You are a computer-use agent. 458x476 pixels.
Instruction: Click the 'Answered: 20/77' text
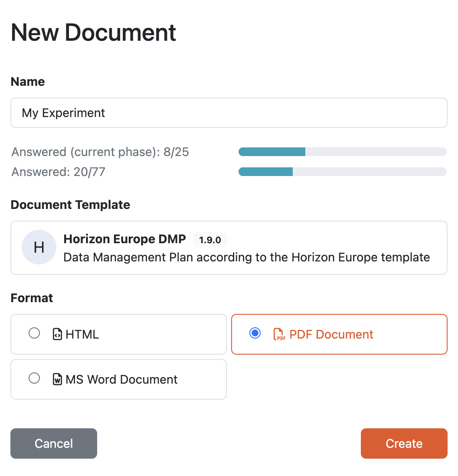[x=58, y=172]
